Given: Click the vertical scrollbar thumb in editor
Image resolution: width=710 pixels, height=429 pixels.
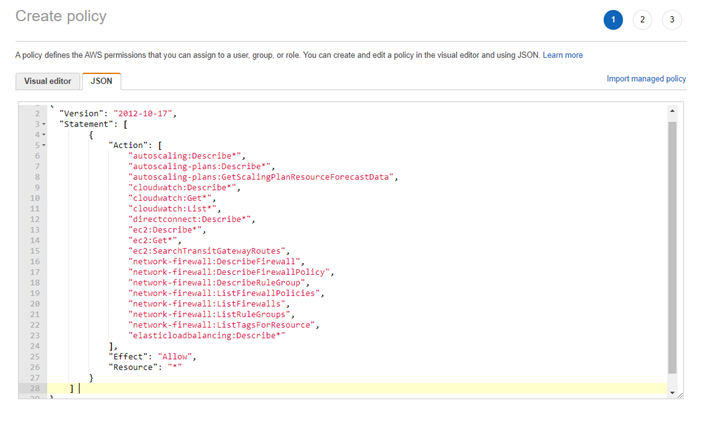Looking at the screenshot, I should tap(672, 240).
